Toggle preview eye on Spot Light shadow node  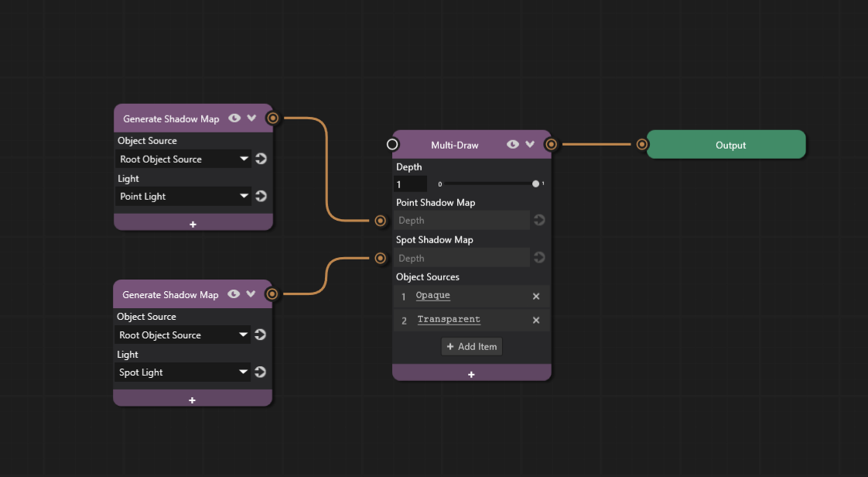pos(234,294)
